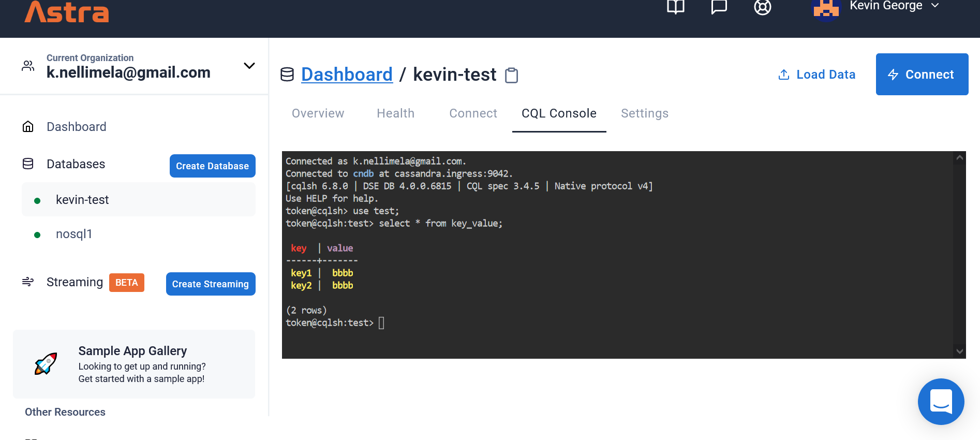
Task: Follow the Dashboard breadcrumb link
Action: [347, 74]
